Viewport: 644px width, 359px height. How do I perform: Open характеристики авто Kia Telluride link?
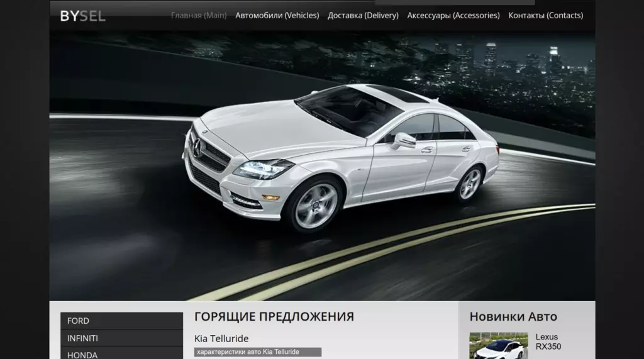click(257, 352)
